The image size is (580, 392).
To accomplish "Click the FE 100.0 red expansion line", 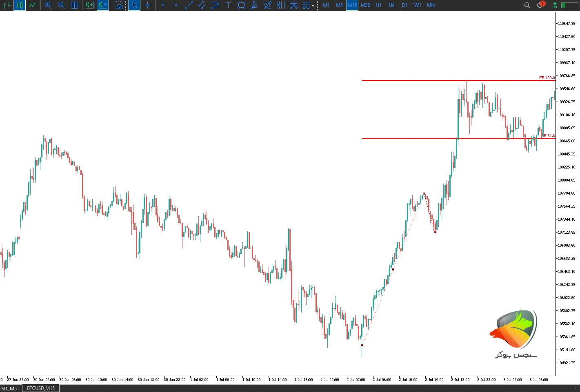I will (x=449, y=80).
